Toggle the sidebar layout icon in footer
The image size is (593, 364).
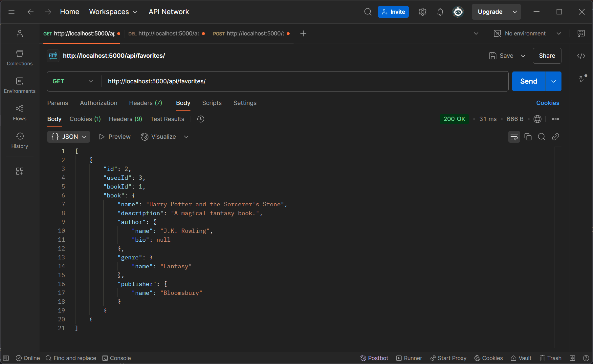coord(6,358)
